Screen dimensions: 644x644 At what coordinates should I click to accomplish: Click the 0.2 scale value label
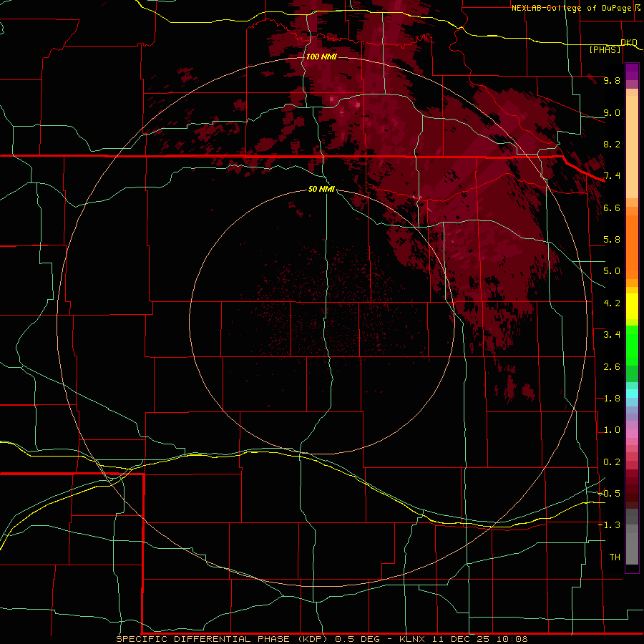coord(612,462)
